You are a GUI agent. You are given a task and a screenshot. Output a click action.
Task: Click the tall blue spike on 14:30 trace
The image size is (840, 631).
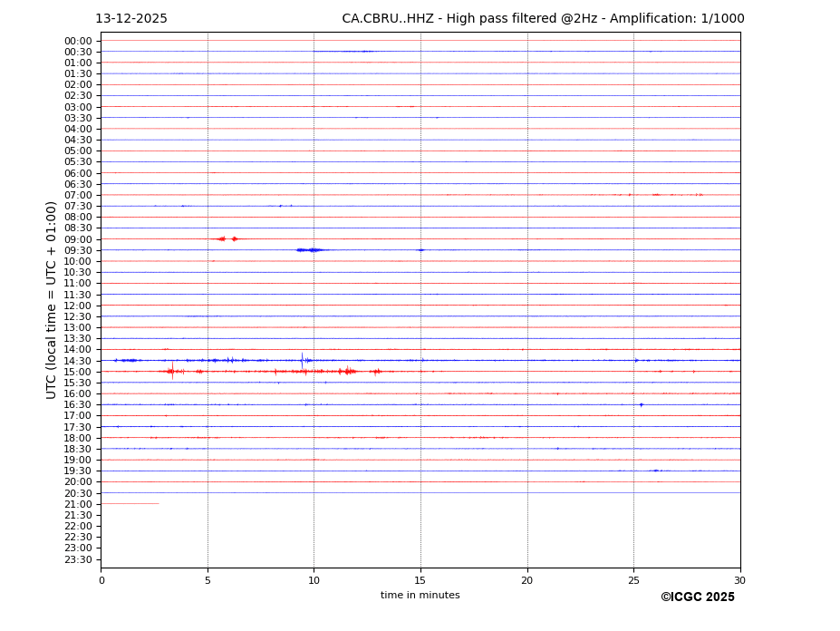302,359
